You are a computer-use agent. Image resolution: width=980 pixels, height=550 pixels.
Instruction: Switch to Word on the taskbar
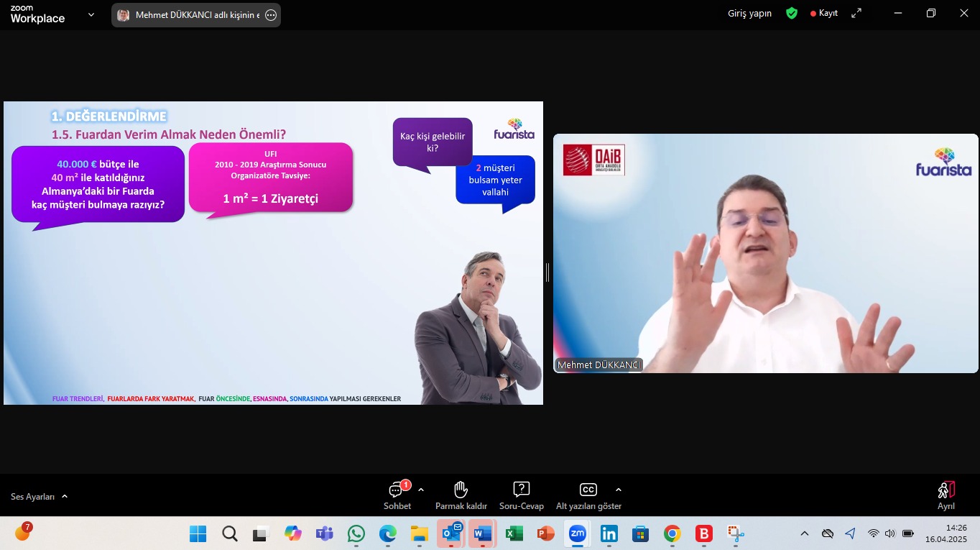tap(483, 533)
